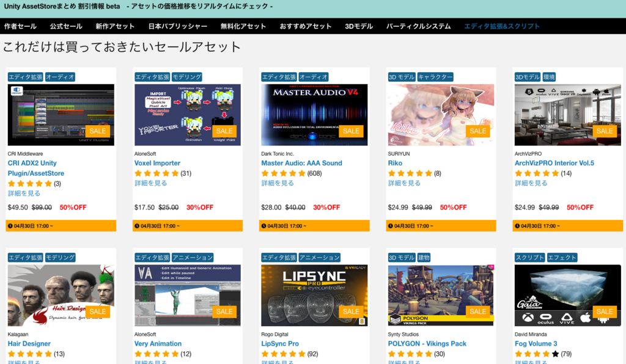
Task: Click the ArchVizPRO interior thumbnail
Action: [568, 115]
